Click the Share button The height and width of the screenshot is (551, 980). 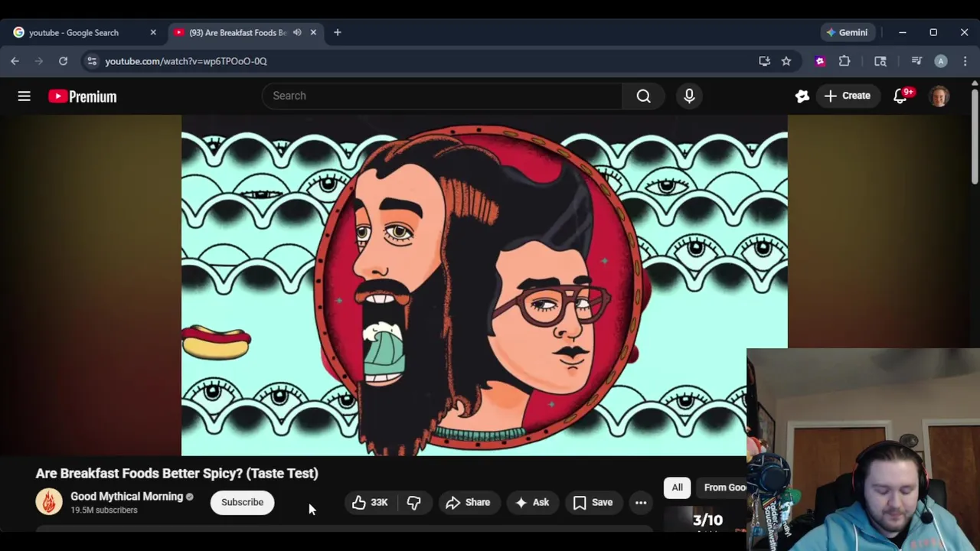[468, 502]
